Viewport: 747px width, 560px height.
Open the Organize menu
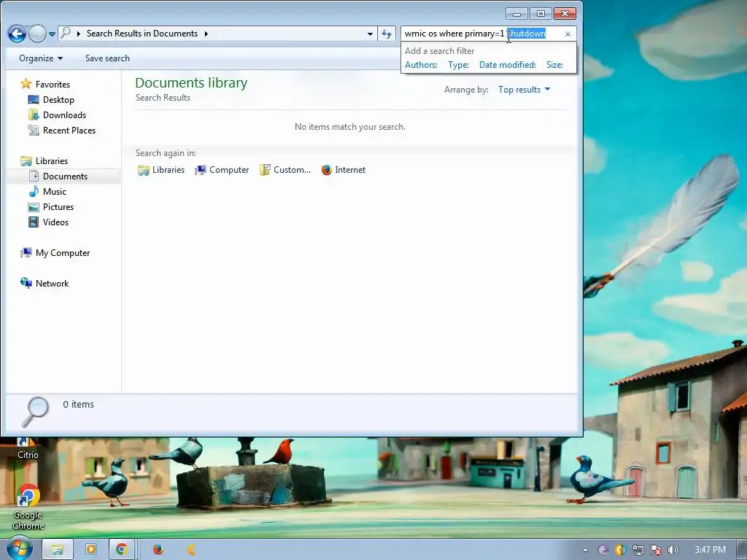click(41, 58)
